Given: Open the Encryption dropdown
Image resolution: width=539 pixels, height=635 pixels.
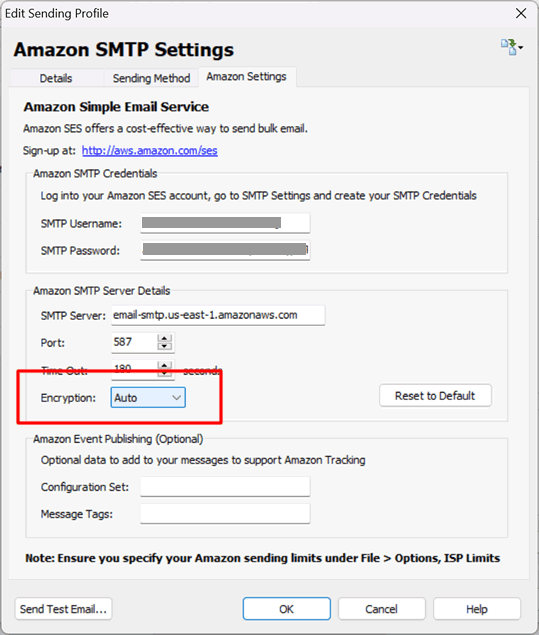Looking at the screenshot, I should coord(148,397).
